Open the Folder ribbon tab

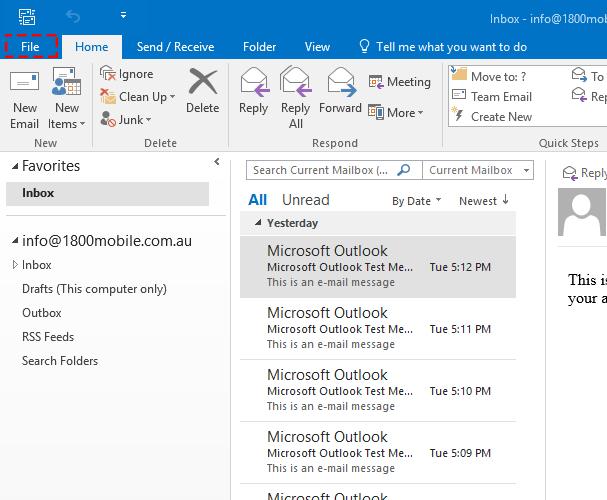pos(259,47)
